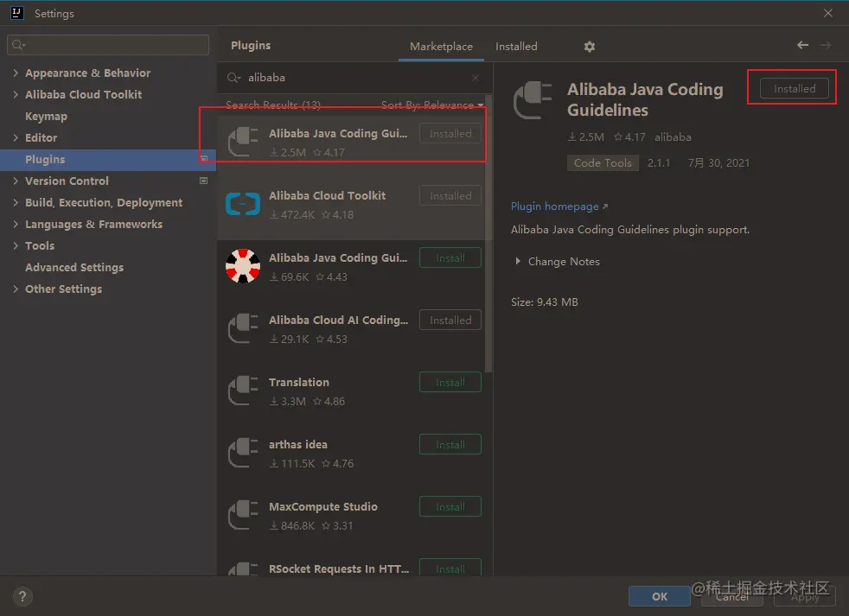The width and height of the screenshot is (849, 616).
Task: Expand Appearance & Behavior settings
Action: pyautogui.click(x=16, y=73)
